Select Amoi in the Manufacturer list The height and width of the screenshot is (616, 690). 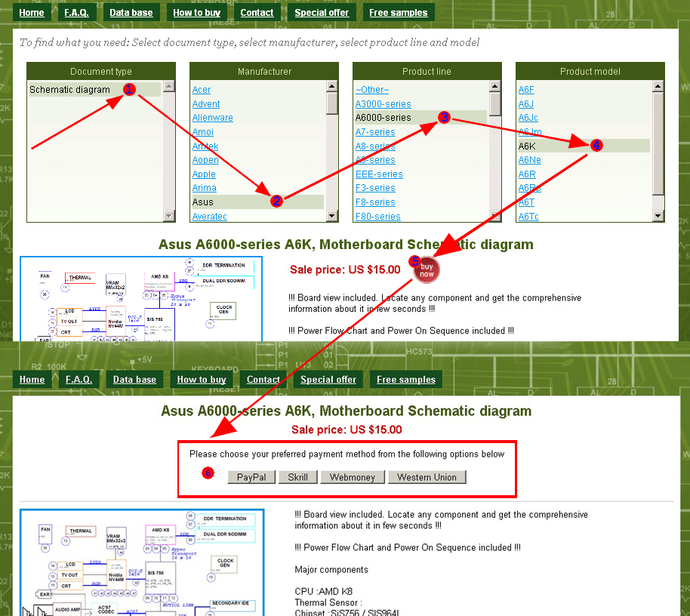pos(203,132)
